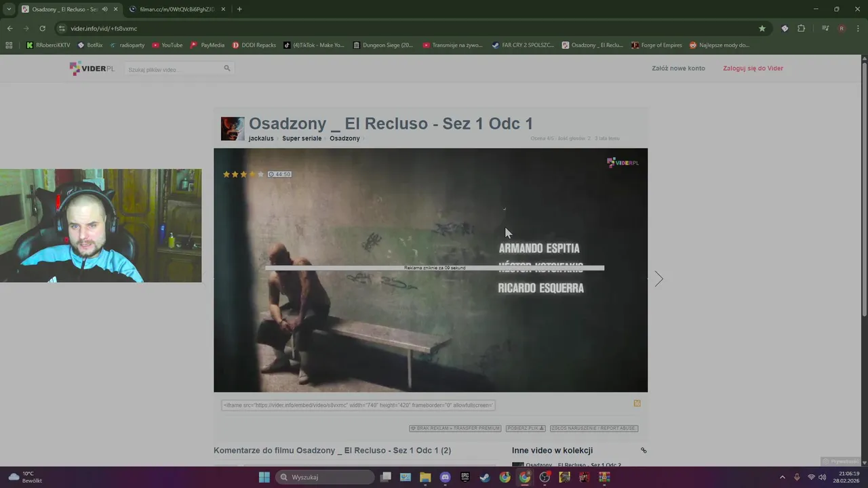This screenshot has height=488, width=868.
Task: Click the iframe embed code field
Action: tap(358, 405)
